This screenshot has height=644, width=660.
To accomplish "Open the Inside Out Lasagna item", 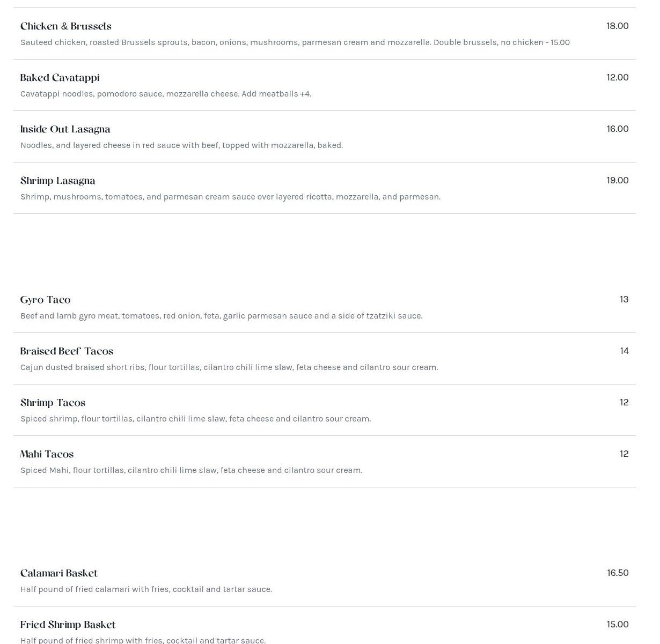I will point(65,129).
